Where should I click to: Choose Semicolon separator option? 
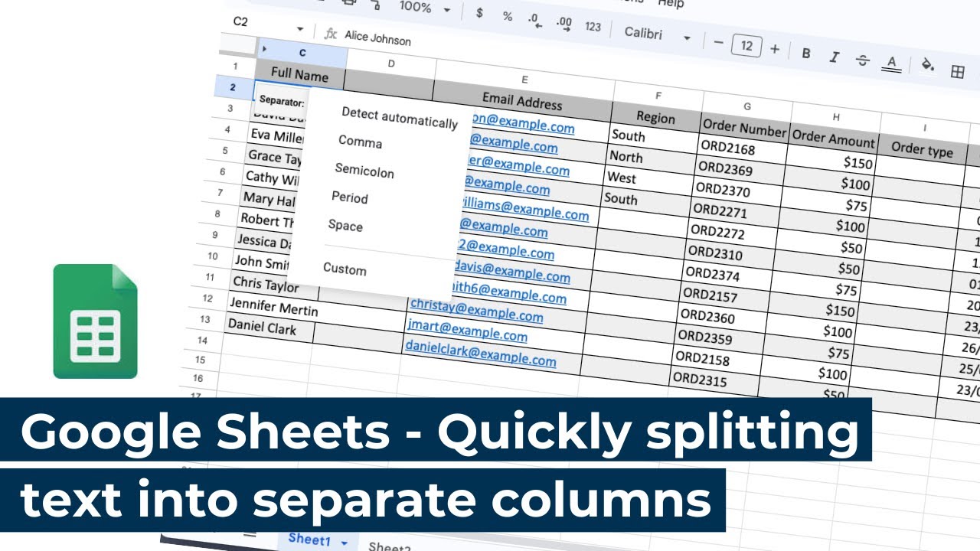[x=364, y=170]
